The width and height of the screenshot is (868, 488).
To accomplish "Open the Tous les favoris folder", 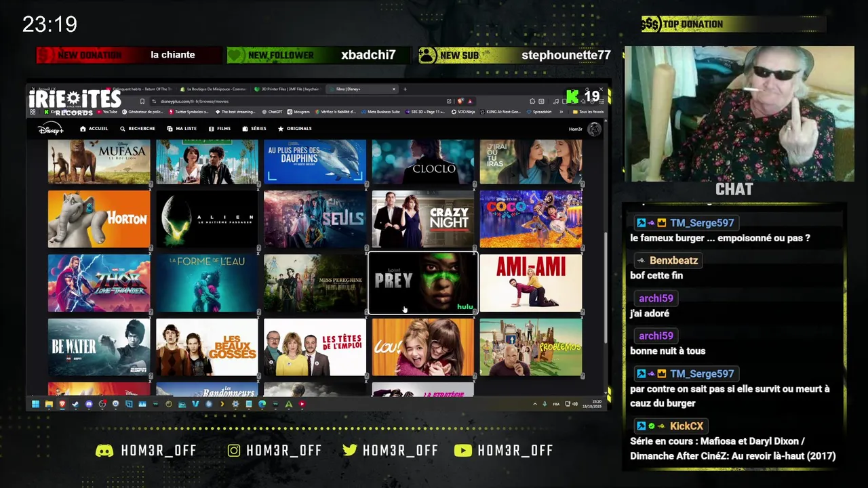I will click(x=588, y=112).
